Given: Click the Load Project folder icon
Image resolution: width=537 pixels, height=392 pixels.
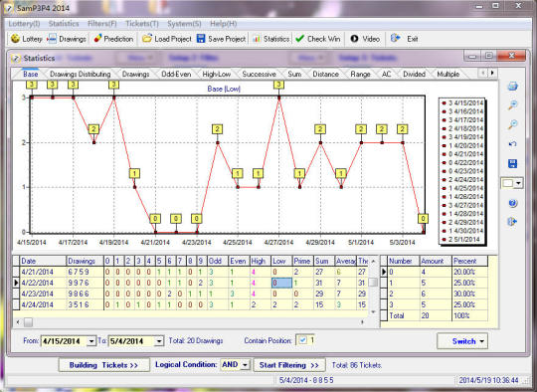Looking at the screenshot, I should coord(147,39).
